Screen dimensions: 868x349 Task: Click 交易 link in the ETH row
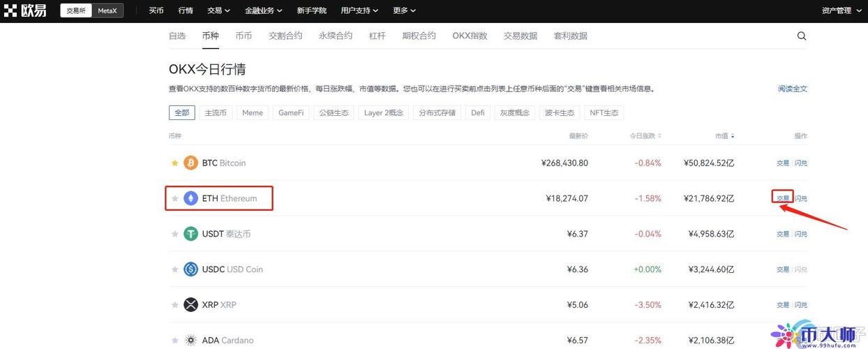tap(783, 198)
